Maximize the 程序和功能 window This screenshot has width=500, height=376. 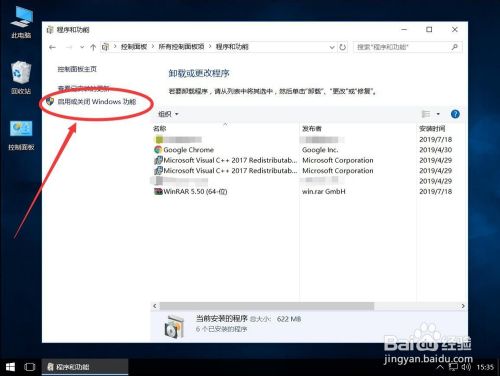click(x=429, y=30)
